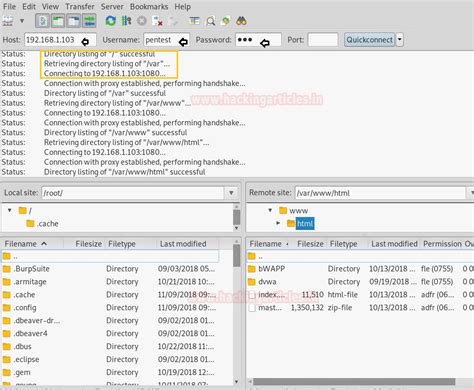474x390 pixels.
Task: Open the Bookmarks menu
Action: [x=149, y=7]
